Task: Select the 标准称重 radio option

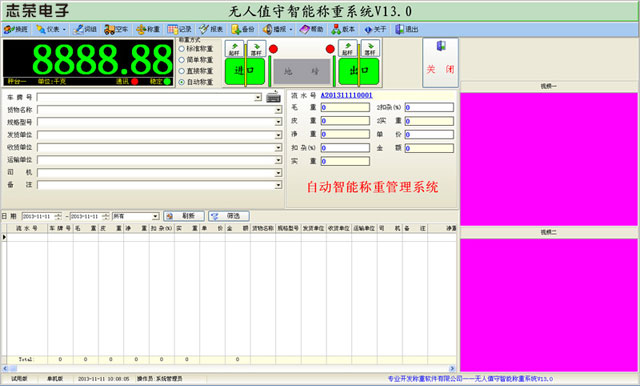Action: click(x=182, y=49)
